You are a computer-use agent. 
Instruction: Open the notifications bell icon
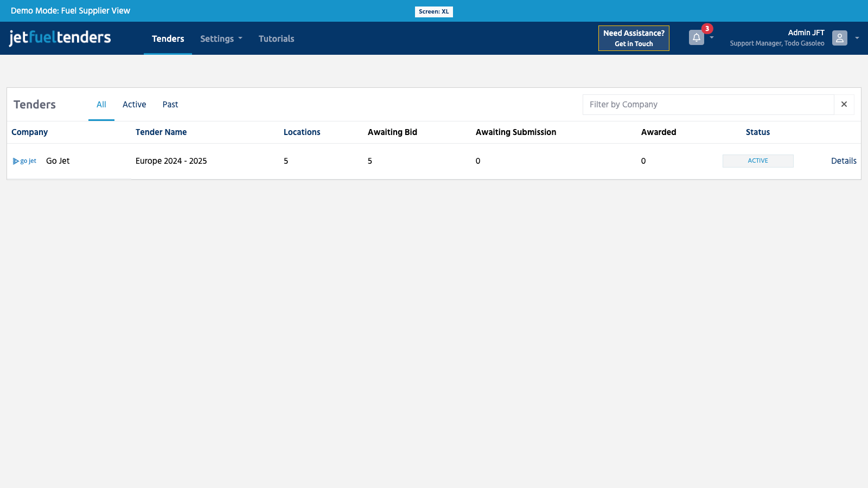coord(696,37)
